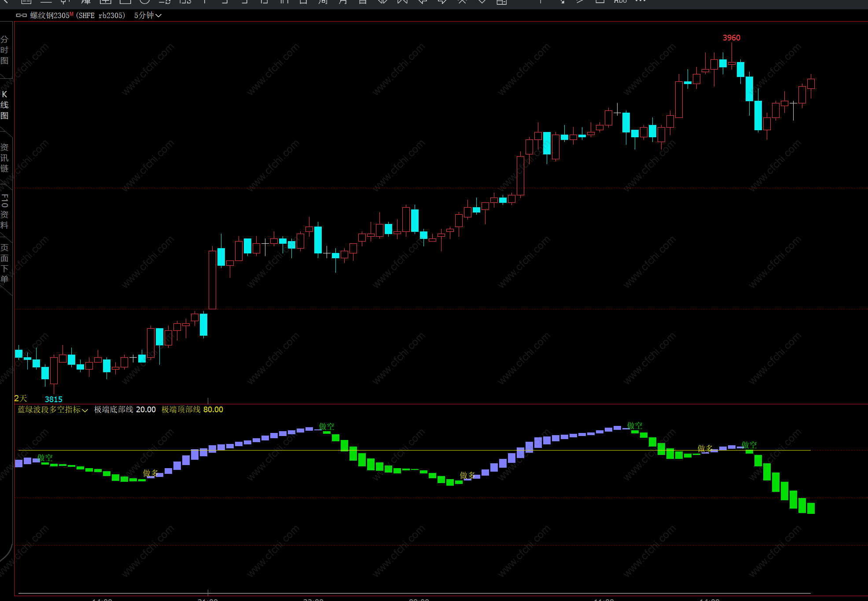
Task: Select the Abc text annotation tool
Action: click(620, 2)
